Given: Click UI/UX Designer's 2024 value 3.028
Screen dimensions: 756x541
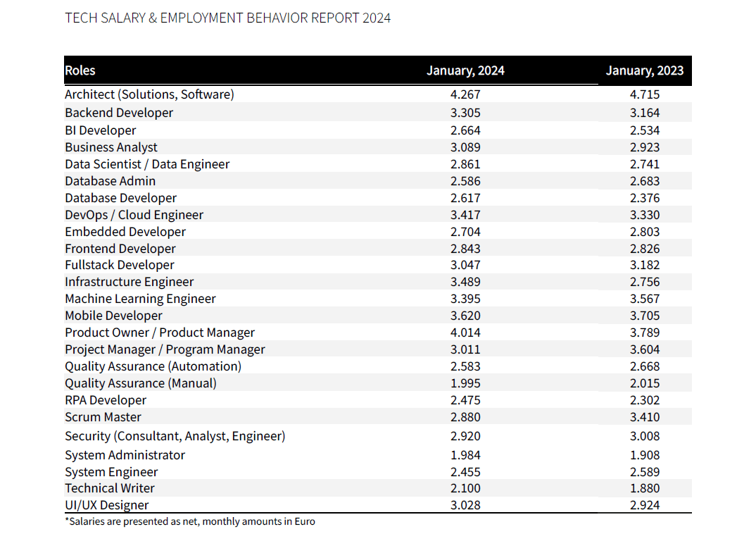Looking at the screenshot, I should pos(465,506).
